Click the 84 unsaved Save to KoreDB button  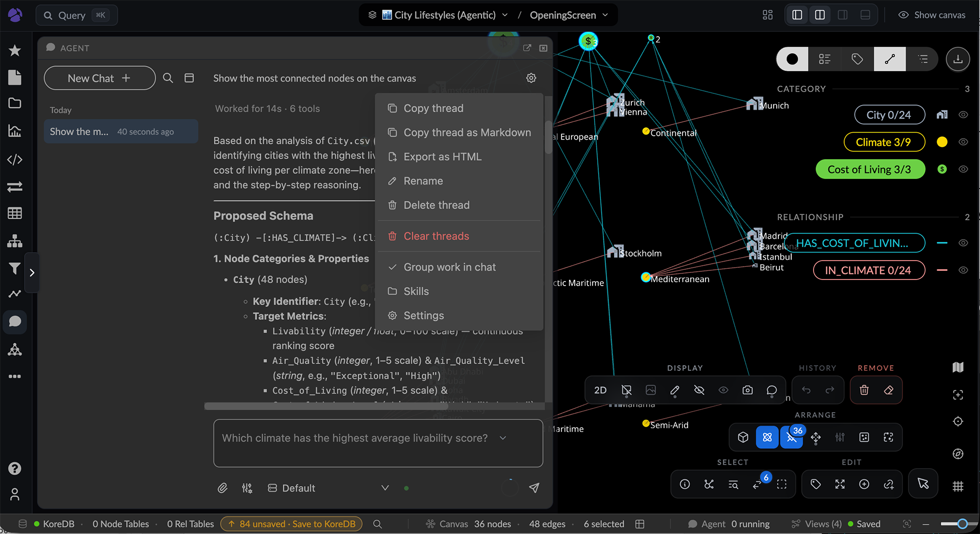(x=291, y=524)
